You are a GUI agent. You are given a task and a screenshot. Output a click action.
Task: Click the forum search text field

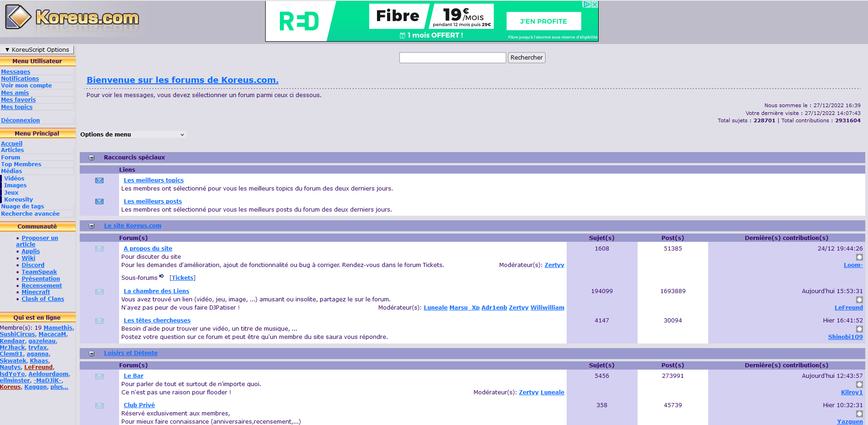[x=452, y=58]
